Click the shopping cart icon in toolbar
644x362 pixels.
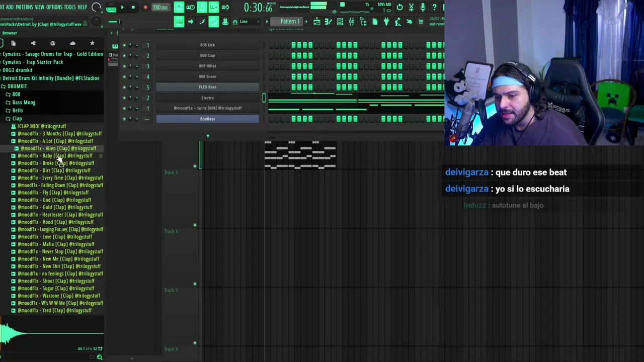[x=421, y=22]
